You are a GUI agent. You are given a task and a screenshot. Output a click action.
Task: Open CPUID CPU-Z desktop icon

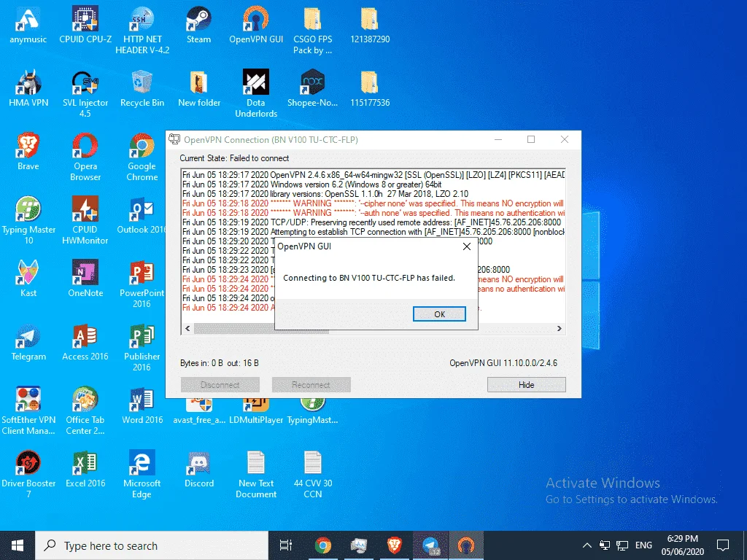(x=85, y=26)
